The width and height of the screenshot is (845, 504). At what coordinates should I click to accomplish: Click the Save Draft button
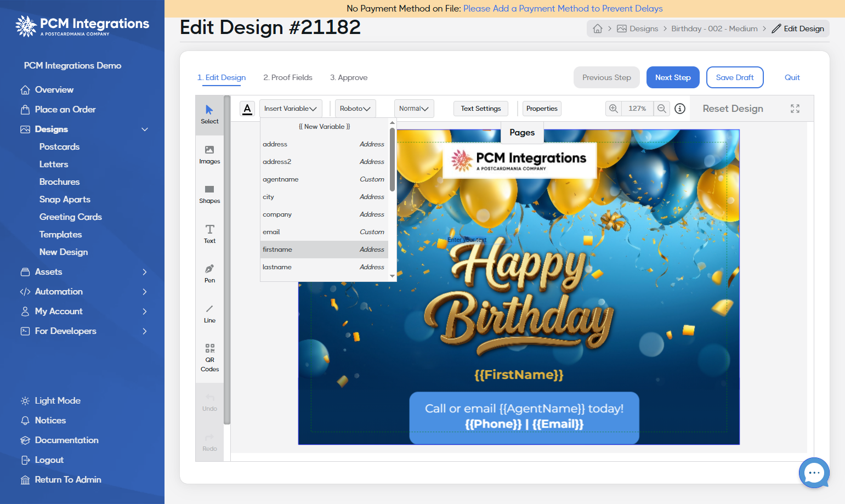[735, 77]
